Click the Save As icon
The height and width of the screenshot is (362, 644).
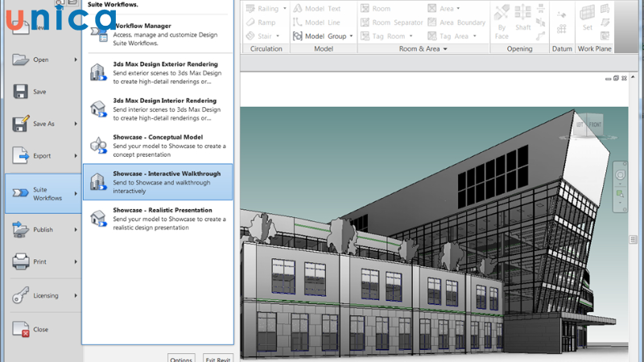point(21,124)
